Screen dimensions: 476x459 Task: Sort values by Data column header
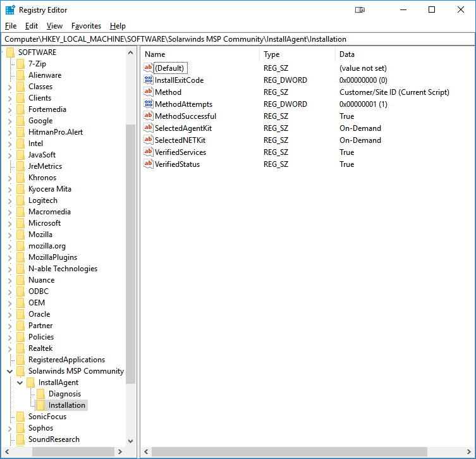(405, 54)
